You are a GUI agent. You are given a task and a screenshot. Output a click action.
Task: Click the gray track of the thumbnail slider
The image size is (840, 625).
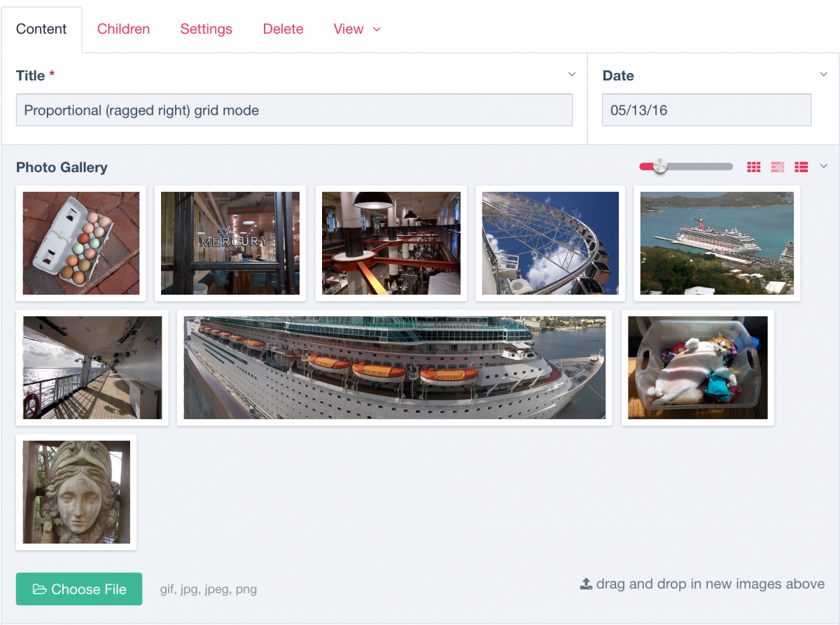(x=700, y=167)
